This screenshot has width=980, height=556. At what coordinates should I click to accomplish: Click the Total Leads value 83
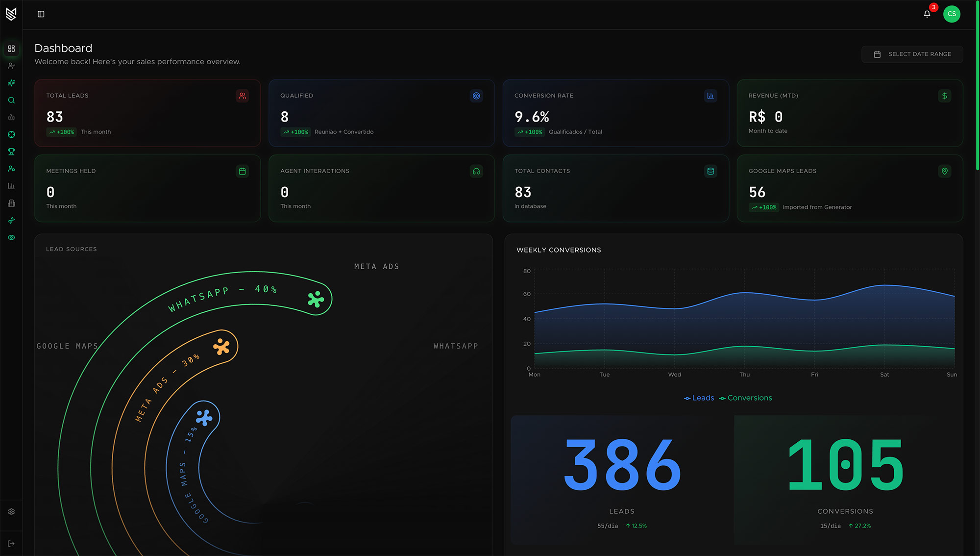click(x=54, y=117)
